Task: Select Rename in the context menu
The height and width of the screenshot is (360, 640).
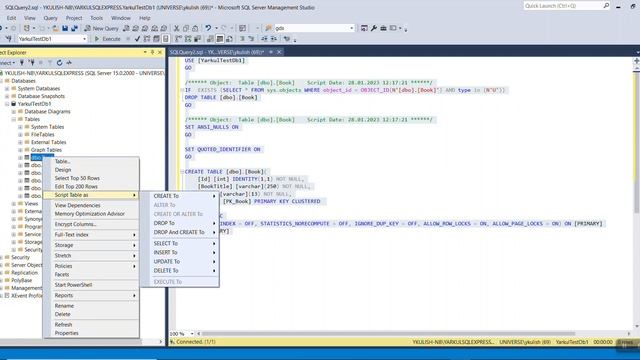Action: [91, 306]
